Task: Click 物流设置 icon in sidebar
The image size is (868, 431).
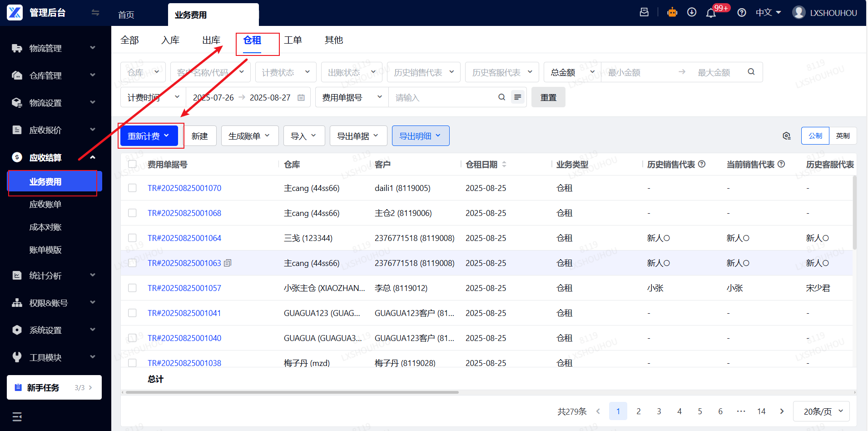Action: [x=17, y=103]
